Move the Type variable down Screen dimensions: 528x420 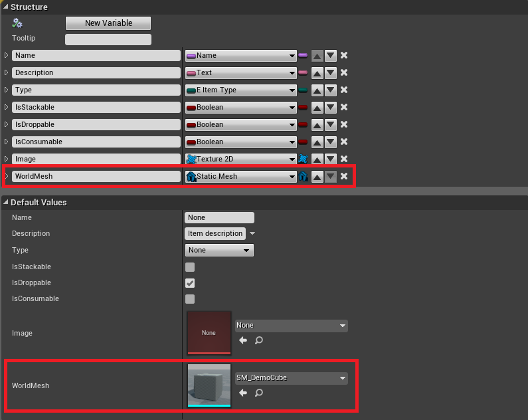pyautogui.click(x=331, y=90)
